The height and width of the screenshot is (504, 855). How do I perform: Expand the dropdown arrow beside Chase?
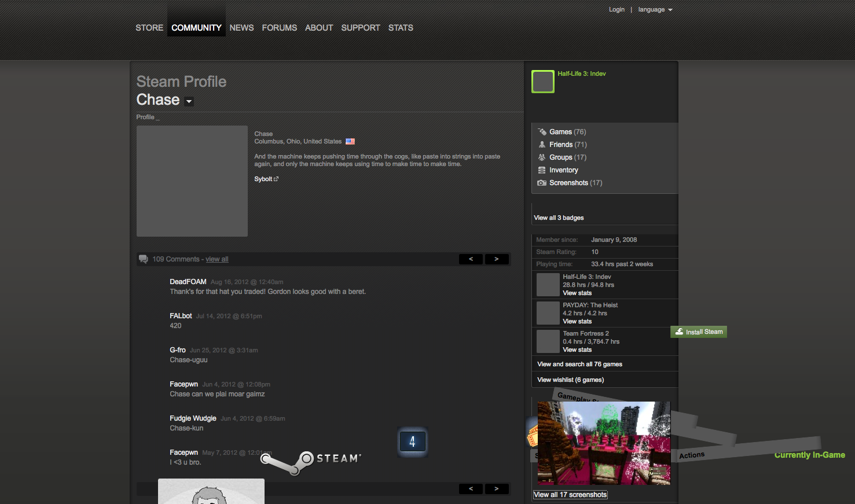189,101
